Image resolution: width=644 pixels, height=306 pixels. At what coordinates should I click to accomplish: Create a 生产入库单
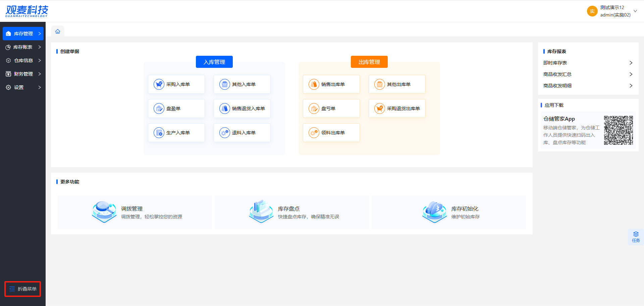(176, 133)
